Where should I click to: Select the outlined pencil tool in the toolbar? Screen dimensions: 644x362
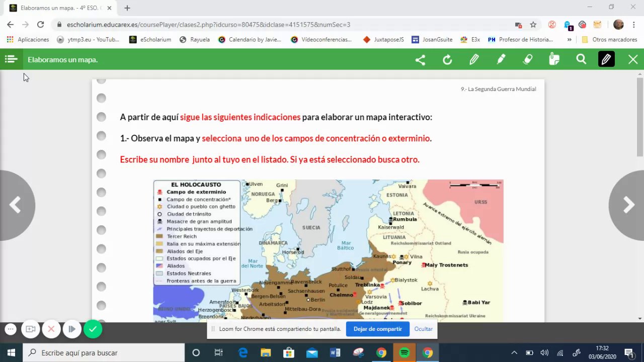coord(474,60)
